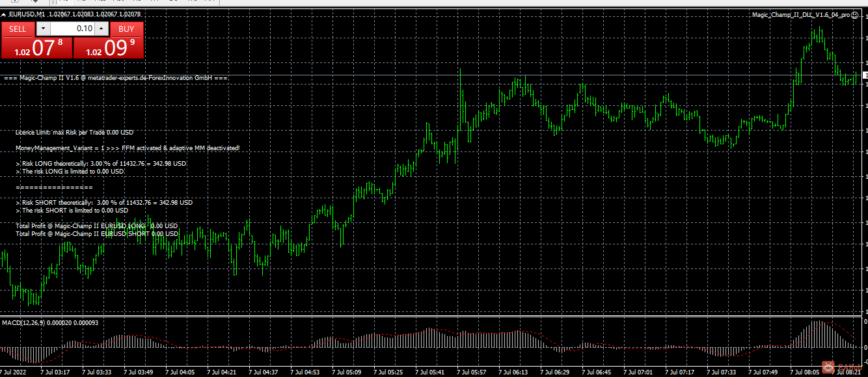Screen dimensions: 868x377
Task: Click the 'Risk SHORT theoretically' text line
Action: (x=104, y=202)
